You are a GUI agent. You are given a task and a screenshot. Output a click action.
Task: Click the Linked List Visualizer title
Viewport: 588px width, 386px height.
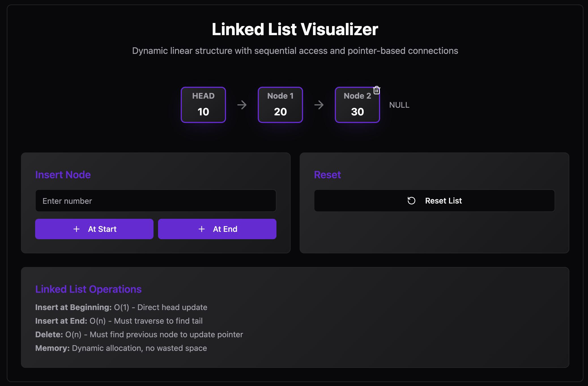294,29
